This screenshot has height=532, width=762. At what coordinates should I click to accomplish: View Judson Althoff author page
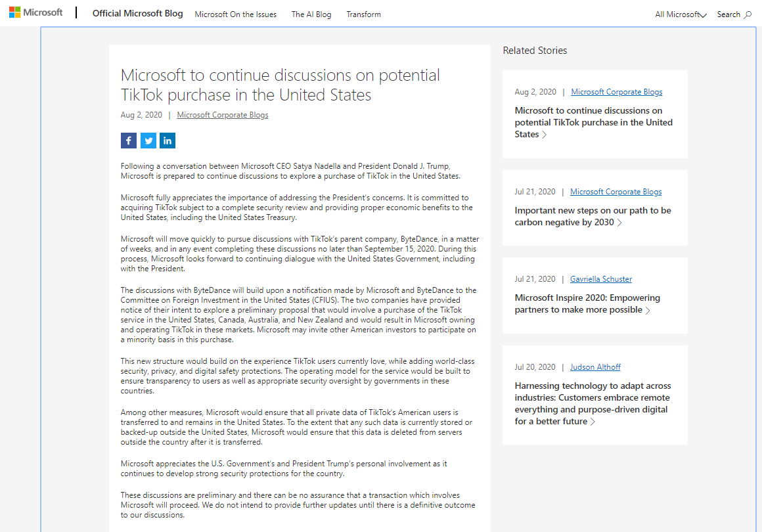595,367
